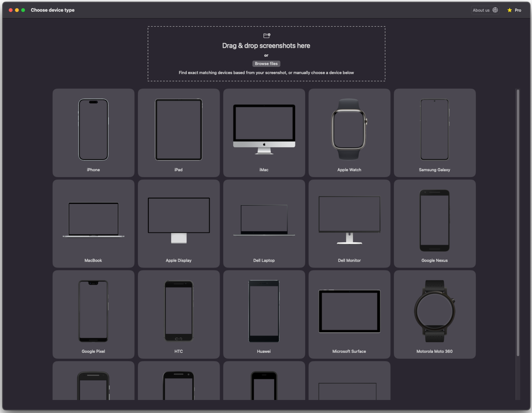Click the Pro upgrade button
Image resolution: width=532 pixels, height=413 pixels.
tap(514, 10)
